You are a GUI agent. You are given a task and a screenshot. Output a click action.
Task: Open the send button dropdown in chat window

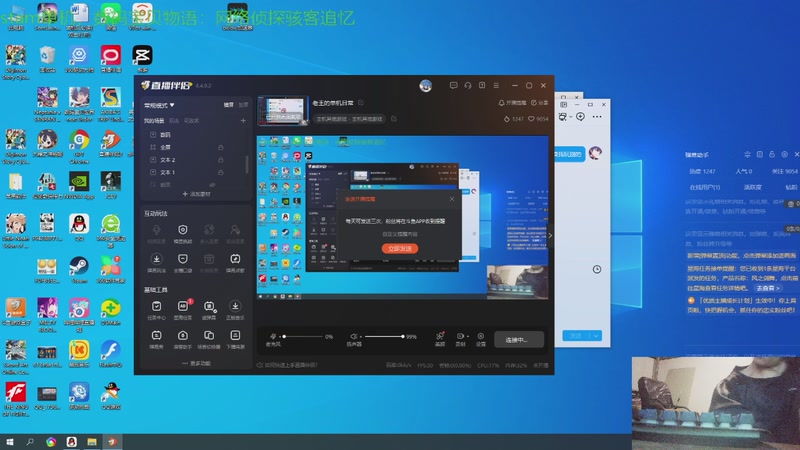tap(595, 336)
